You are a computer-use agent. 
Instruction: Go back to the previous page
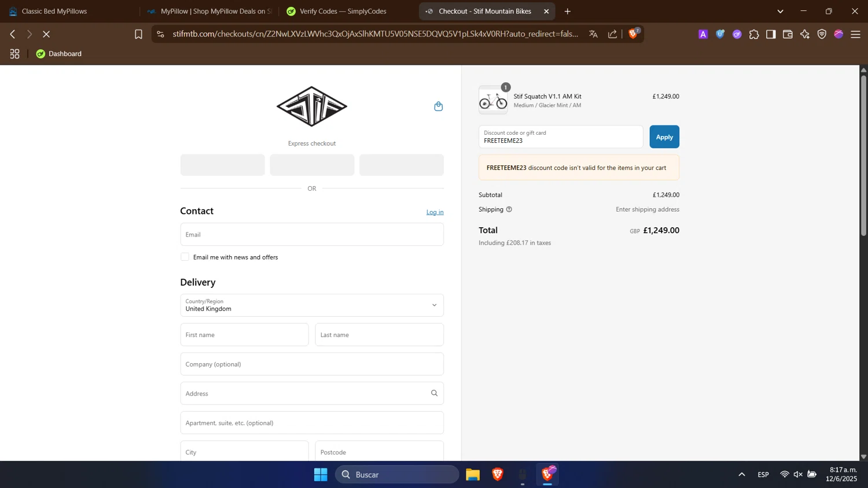13,34
